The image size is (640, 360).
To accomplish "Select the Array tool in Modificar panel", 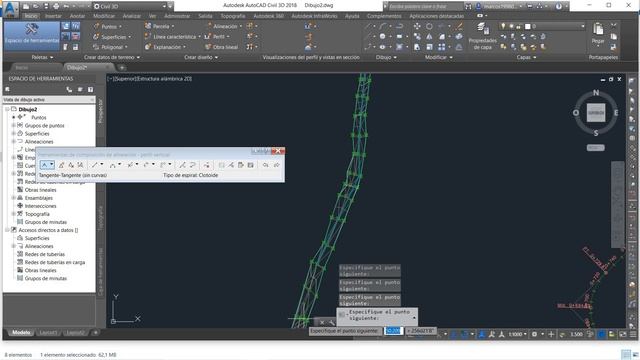I will pyautogui.click(x=442, y=47).
